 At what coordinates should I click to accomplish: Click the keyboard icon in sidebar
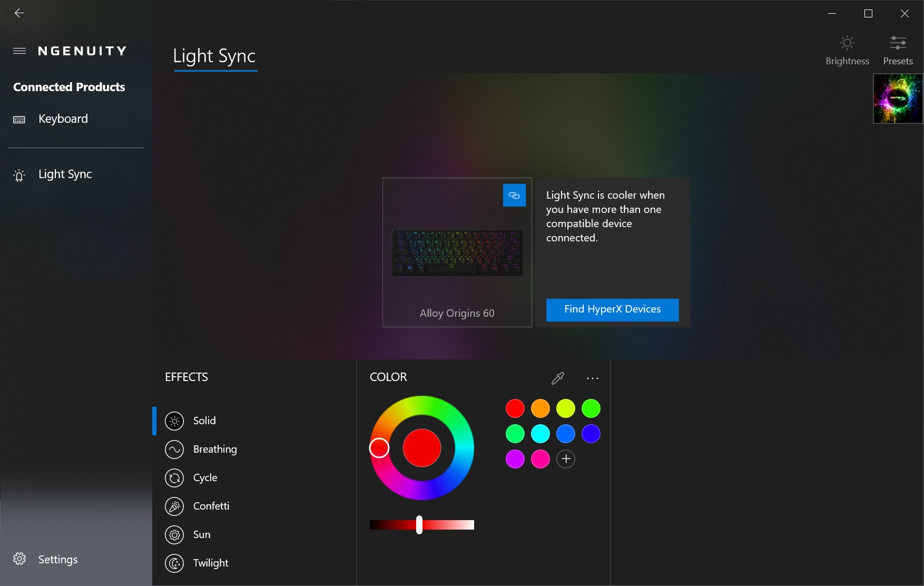tap(19, 120)
